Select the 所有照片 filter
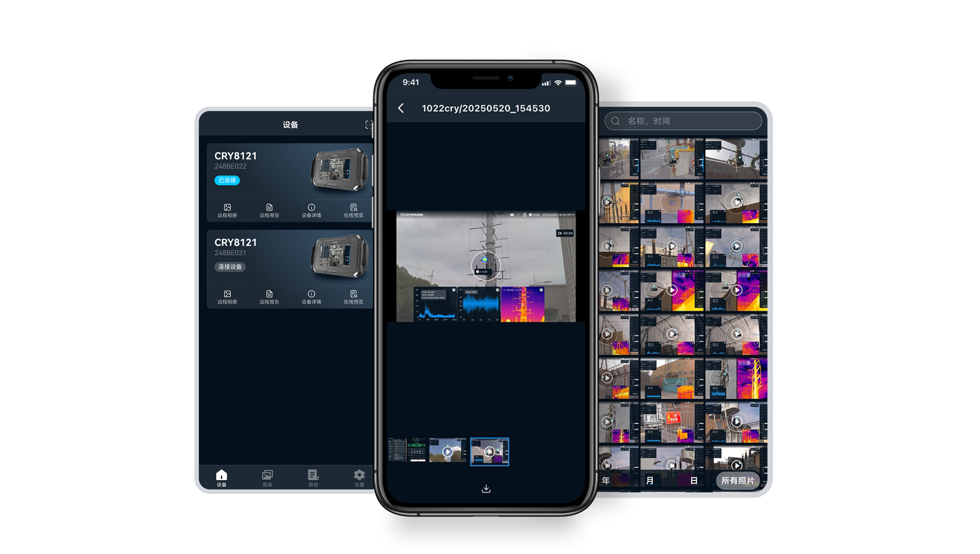This screenshot has width=980, height=554. pyautogui.click(x=737, y=481)
